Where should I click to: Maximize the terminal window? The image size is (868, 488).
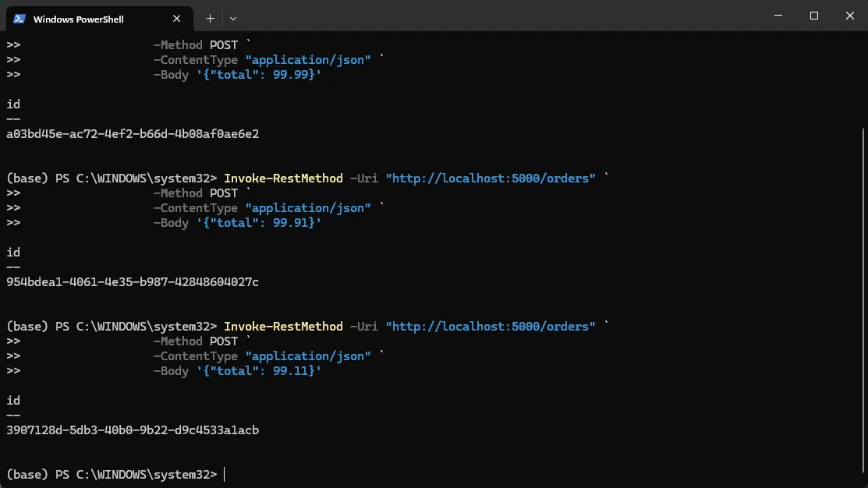813,16
